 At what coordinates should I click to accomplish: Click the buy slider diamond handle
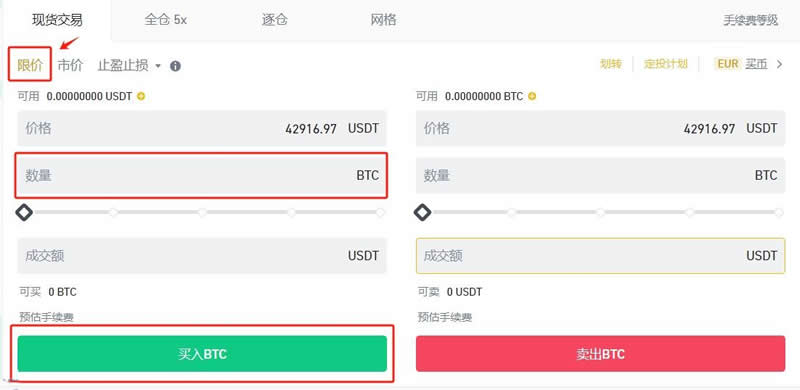[24, 212]
